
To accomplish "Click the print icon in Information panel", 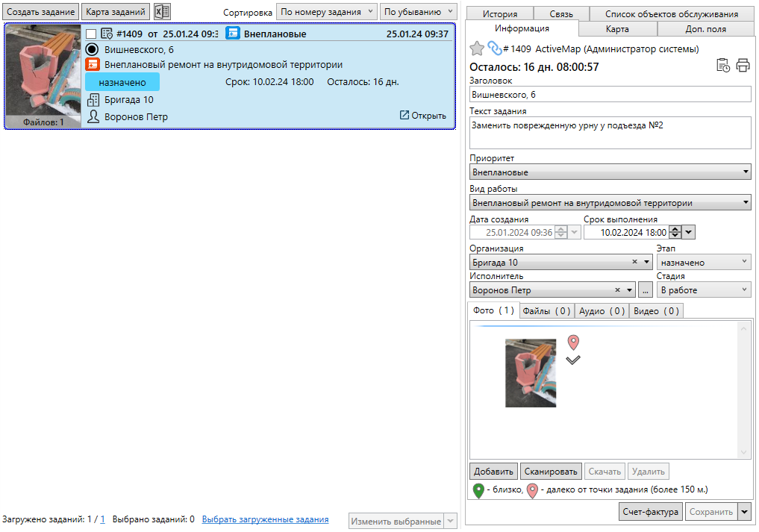I will (x=743, y=65).
